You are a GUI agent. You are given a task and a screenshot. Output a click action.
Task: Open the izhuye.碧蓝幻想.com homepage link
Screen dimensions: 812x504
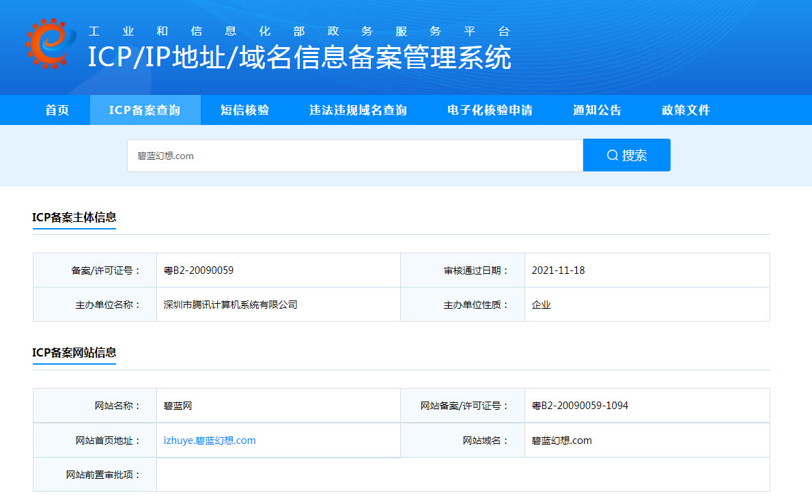point(210,440)
